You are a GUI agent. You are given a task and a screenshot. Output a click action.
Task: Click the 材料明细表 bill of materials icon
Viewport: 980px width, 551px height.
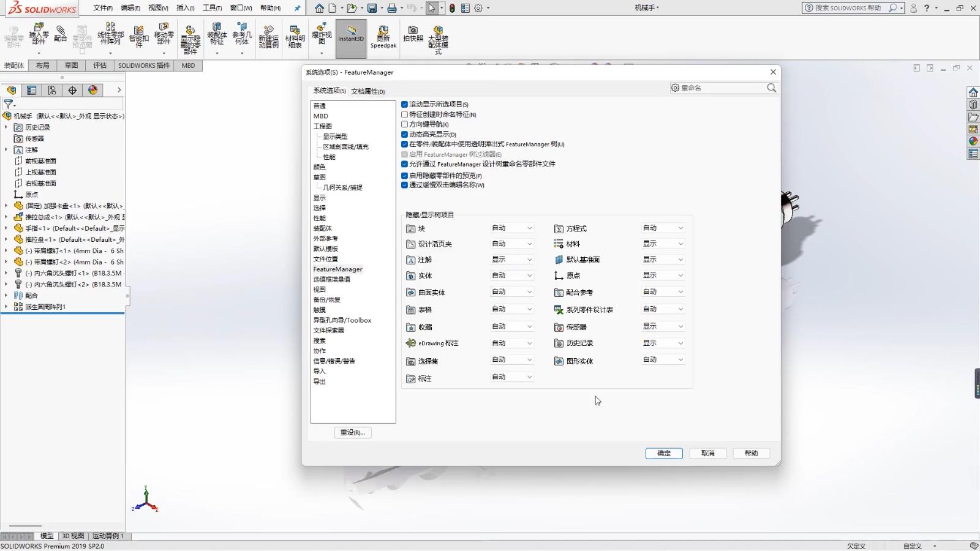(x=295, y=37)
